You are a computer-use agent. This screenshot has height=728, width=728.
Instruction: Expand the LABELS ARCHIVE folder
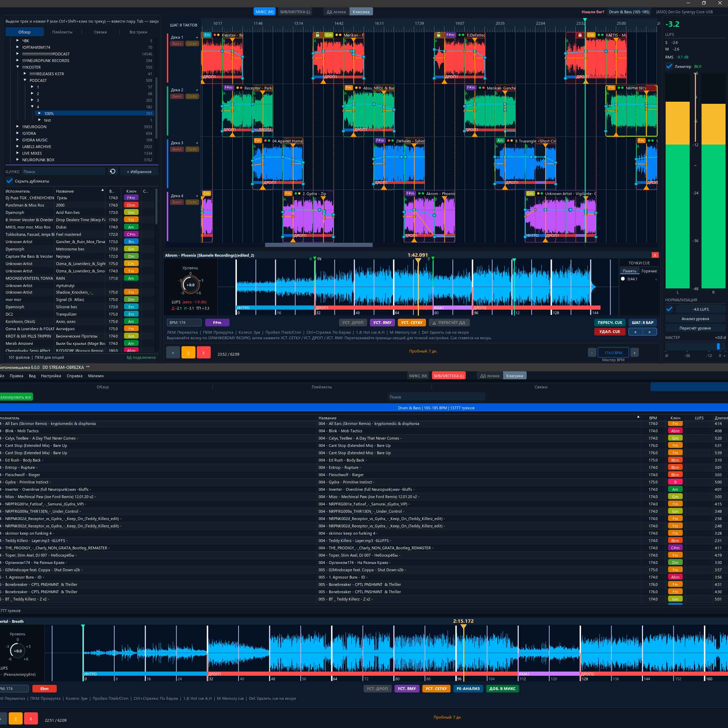coord(18,147)
